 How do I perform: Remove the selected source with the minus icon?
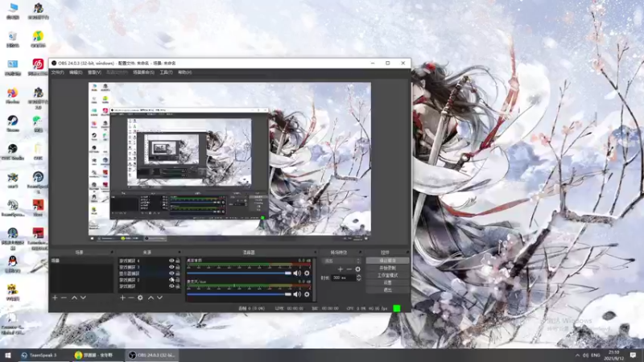point(131,298)
